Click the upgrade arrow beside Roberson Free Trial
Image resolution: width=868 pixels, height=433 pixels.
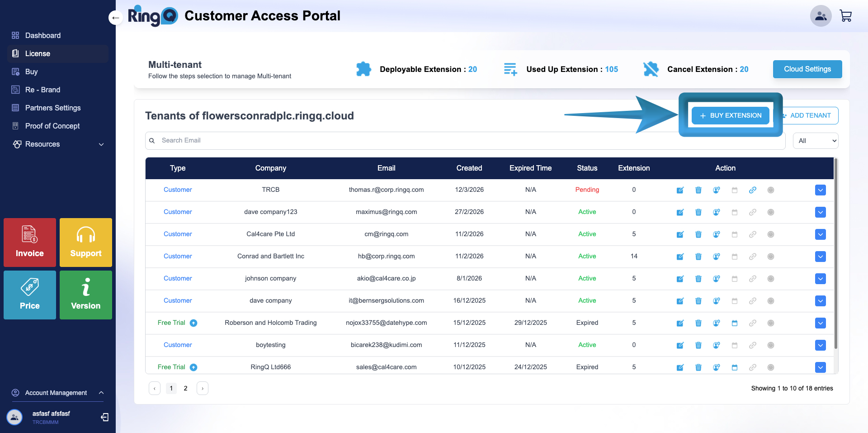[193, 323]
